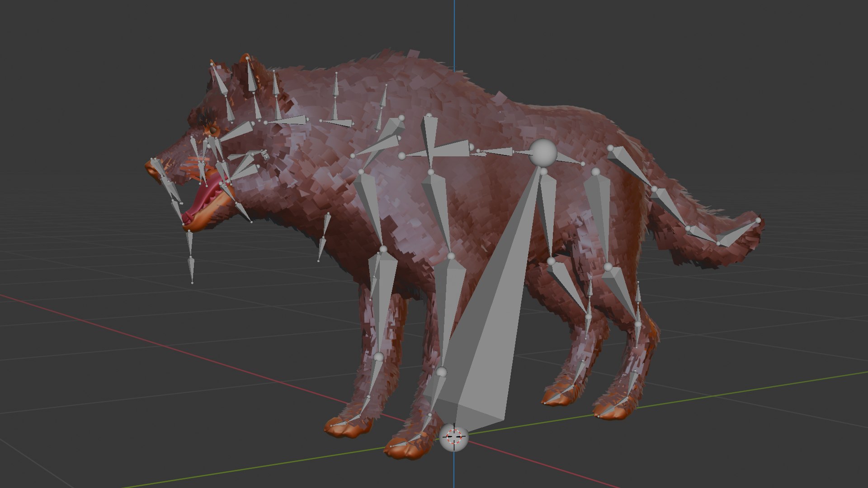Select the tail tip bone
The height and width of the screenshot is (488, 868).
coord(739,232)
